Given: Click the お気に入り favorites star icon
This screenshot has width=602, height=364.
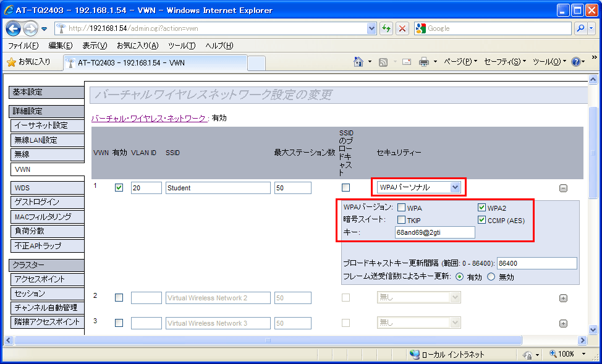Looking at the screenshot, I should (11, 62).
